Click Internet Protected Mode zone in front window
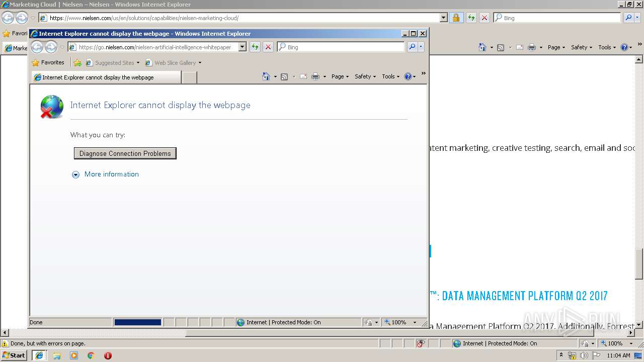Viewport: 644px width, 362px height. click(298, 322)
